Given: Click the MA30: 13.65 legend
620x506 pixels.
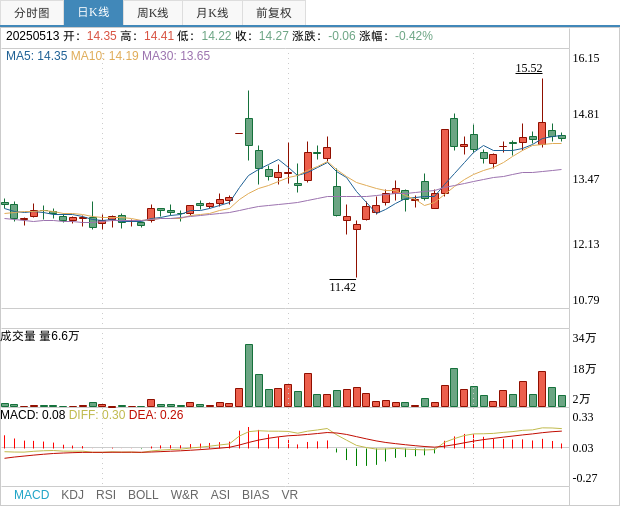Looking at the screenshot, I should [x=176, y=56].
